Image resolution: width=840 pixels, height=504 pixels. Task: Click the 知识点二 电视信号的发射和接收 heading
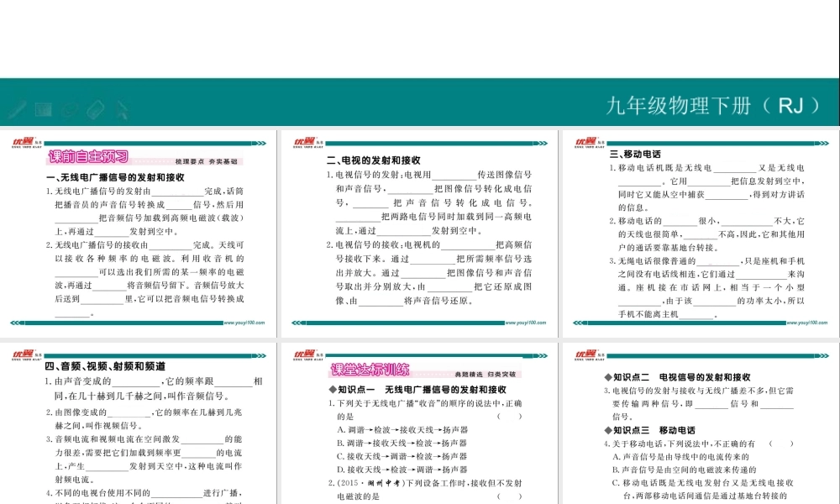coord(677,377)
